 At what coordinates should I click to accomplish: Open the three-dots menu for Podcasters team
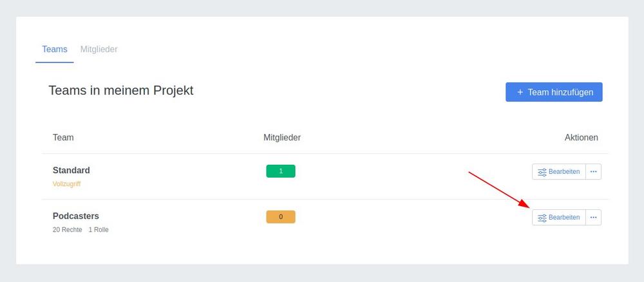click(x=594, y=217)
